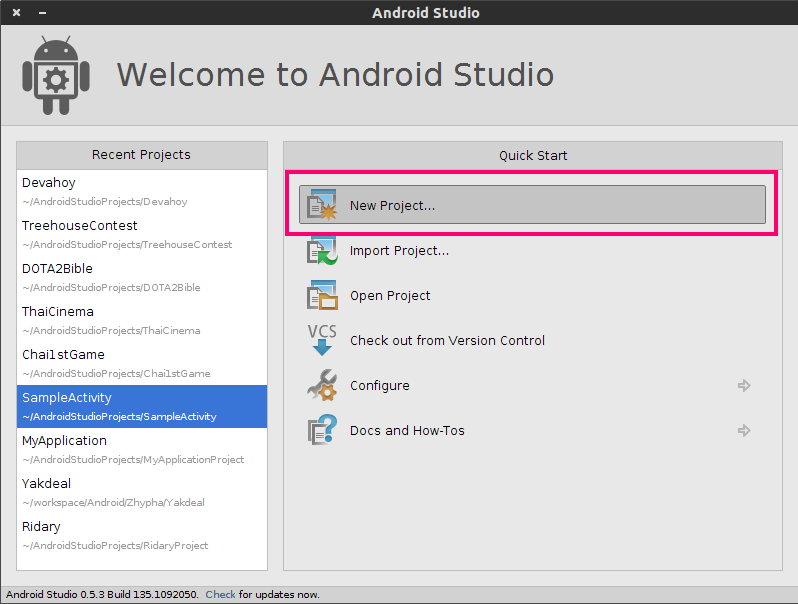
Task: Click the Import Project icon
Action: [x=322, y=250]
